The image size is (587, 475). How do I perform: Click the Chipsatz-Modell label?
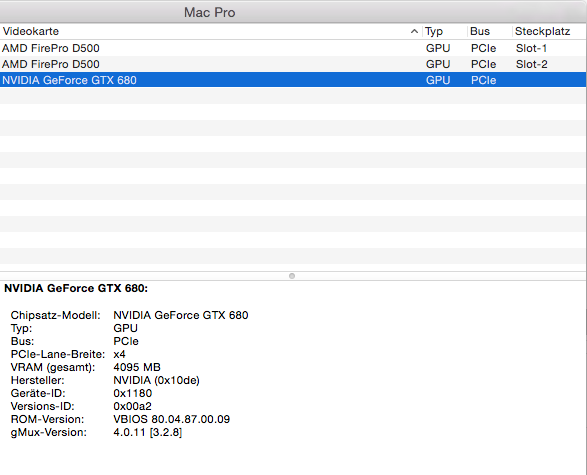[x=55, y=315]
